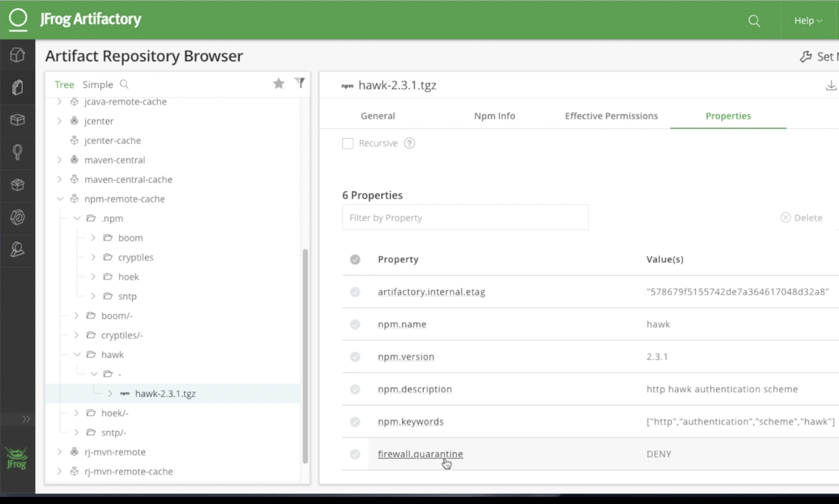This screenshot has height=504, width=839.
Task: Open the Recursive help question mark icon
Action: pyautogui.click(x=409, y=143)
